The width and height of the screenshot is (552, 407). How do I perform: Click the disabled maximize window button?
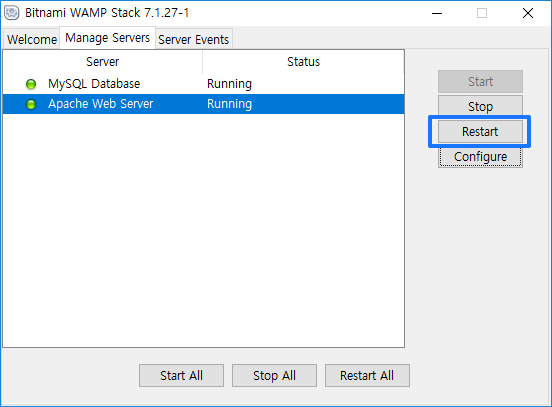(482, 13)
